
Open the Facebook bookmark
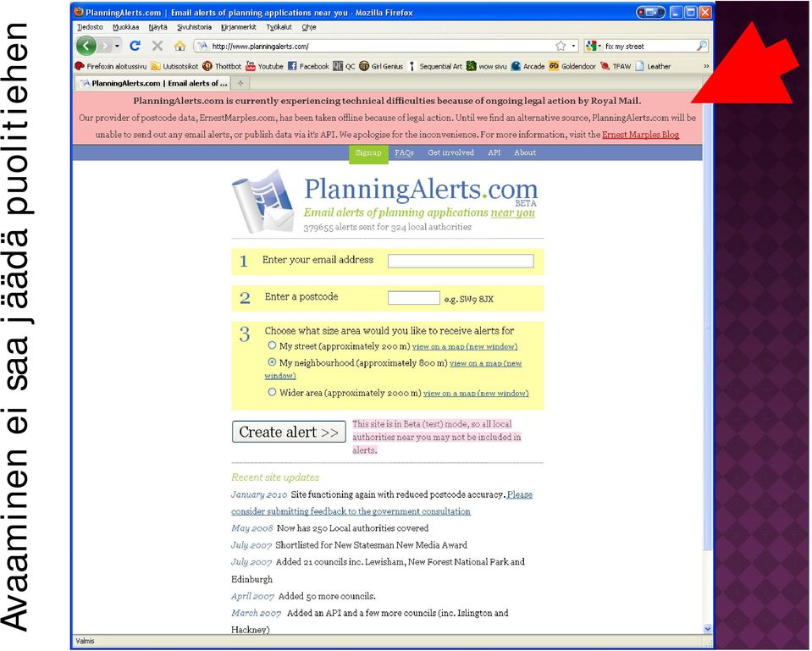click(308, 66)
